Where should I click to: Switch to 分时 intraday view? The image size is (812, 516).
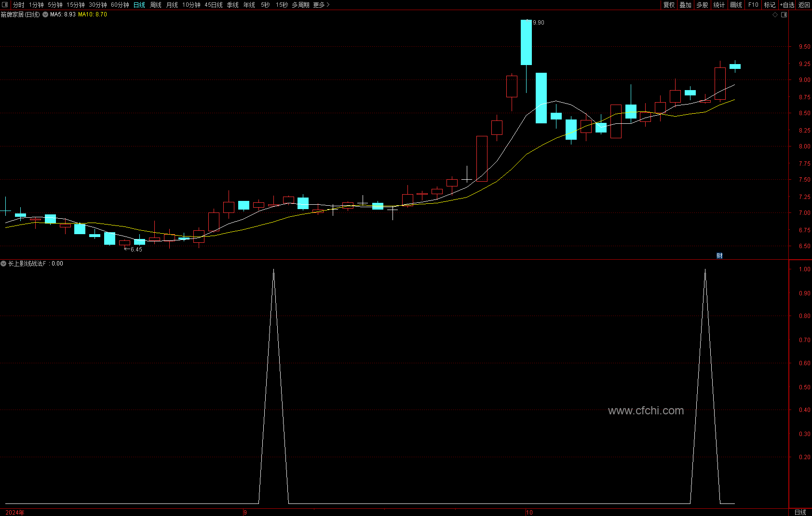[18, 5]
